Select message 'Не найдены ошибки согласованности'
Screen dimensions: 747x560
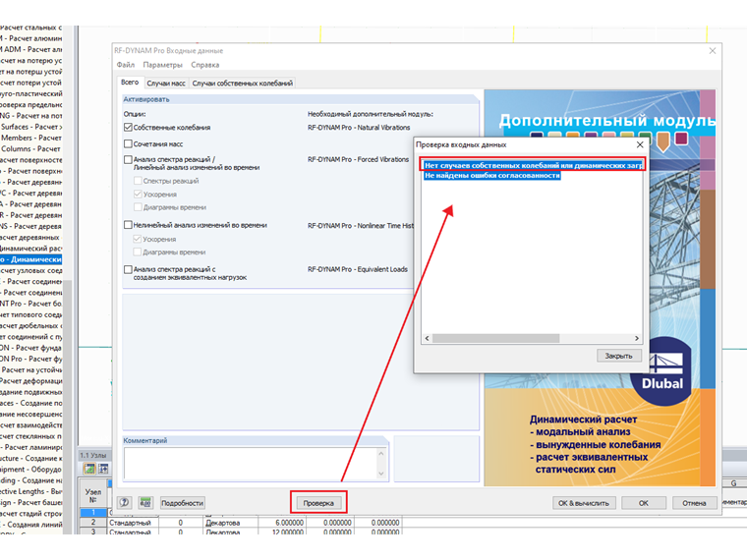[492, 175]
